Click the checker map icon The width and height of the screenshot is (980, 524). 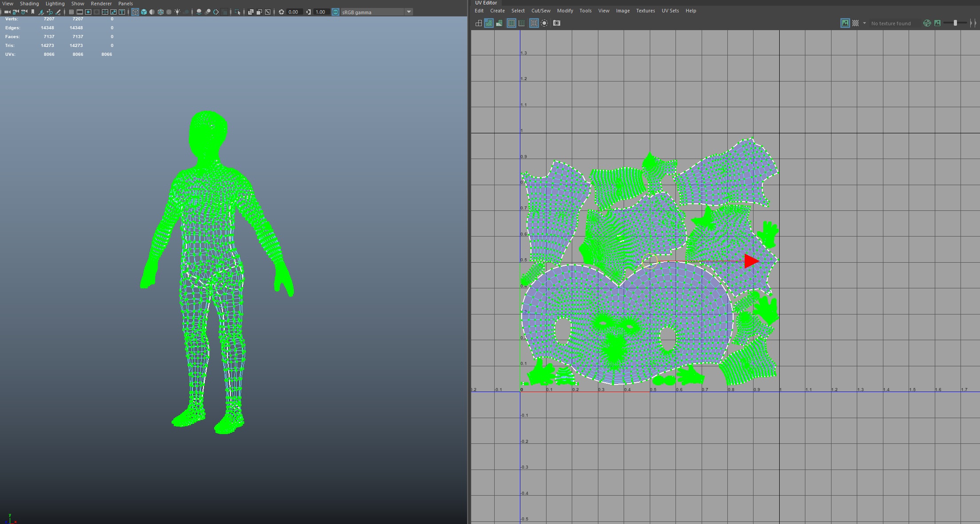pyautogui.click(x=855, y=23)
